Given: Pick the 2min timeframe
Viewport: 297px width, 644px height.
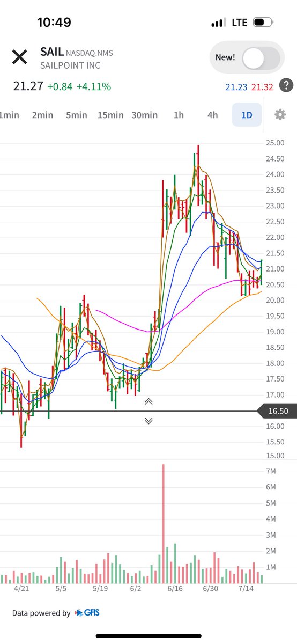Looking at the screenshot, I should coord(42,115).
